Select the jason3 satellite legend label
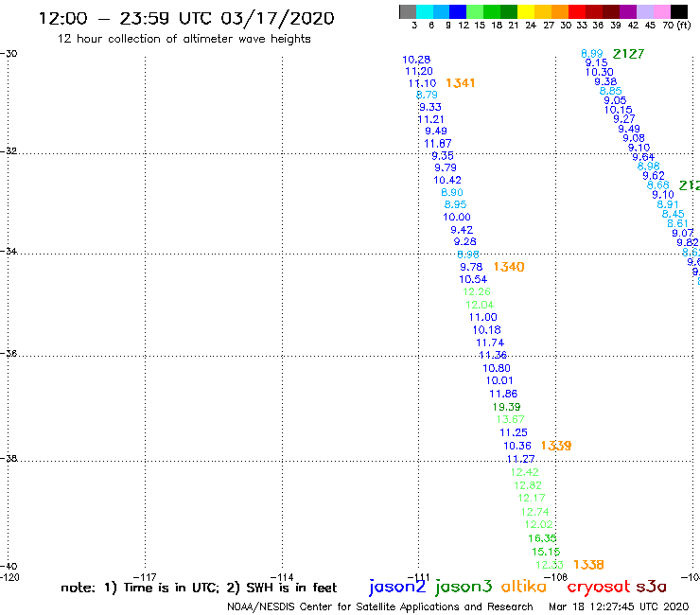The width and height of the screenshot is (700, 615). click(x=464, y=587)
